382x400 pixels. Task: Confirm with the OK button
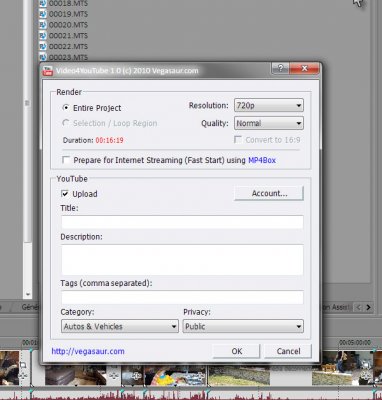point(236,351)
